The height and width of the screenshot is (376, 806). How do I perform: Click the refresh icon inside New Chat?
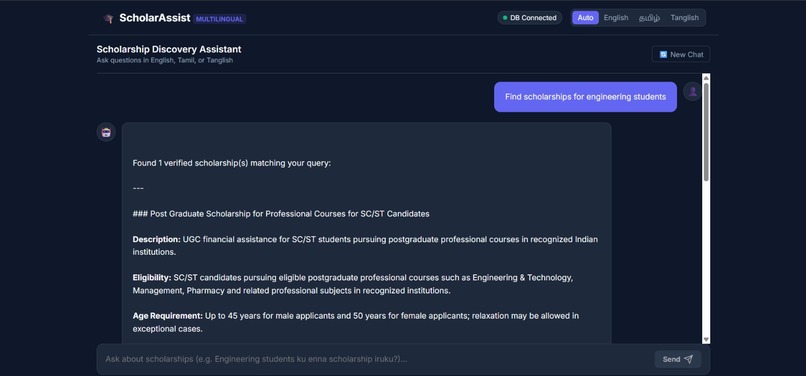click(663, 55)
